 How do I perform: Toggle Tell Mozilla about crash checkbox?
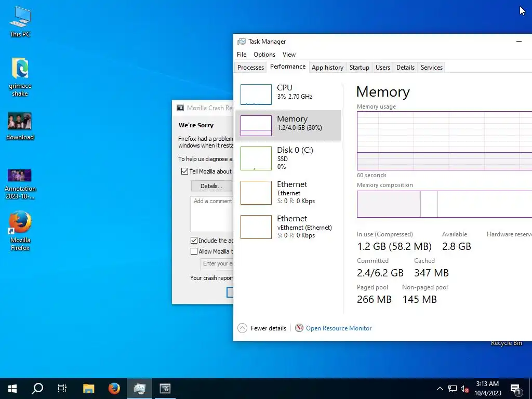click(x=184, y=171)
